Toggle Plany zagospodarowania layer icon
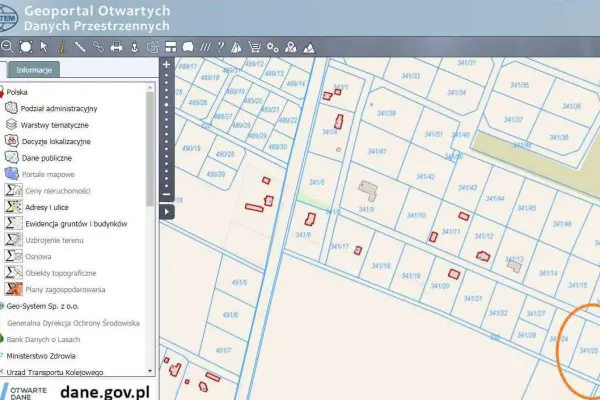600x400 pixels. pyautogui.click(x=13, y=289)
